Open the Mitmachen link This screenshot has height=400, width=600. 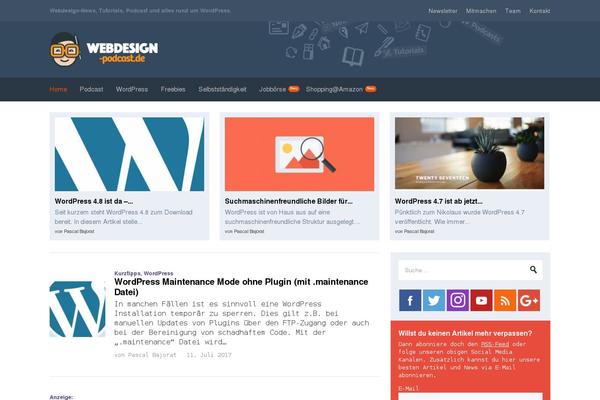(481, 11)
